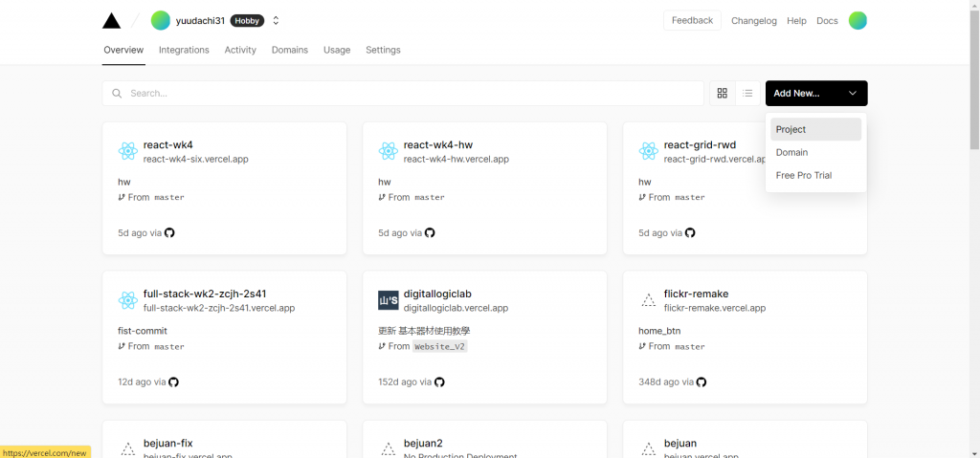
Task: Click GitHub icon on react-wk4 card
Action: [169, 232]
